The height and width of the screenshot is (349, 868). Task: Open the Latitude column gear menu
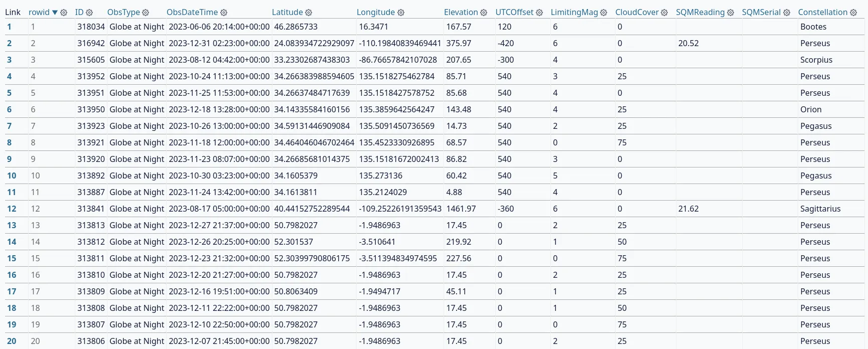pyautogui.click(x=309, y=13)
